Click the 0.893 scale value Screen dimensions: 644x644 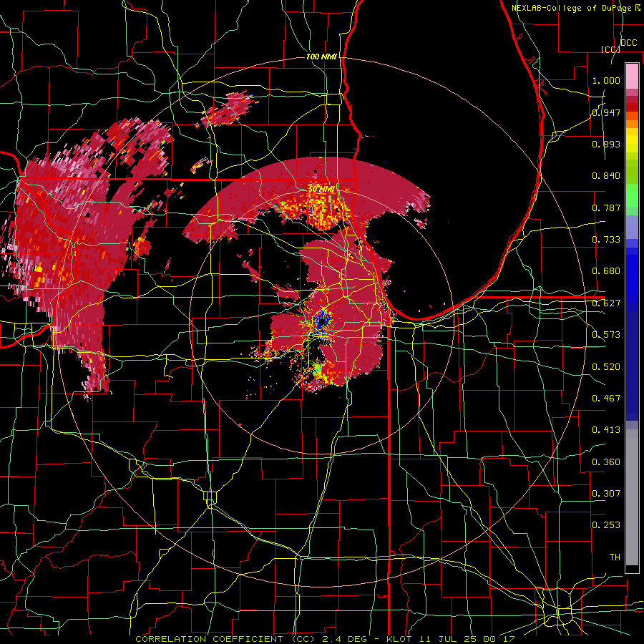606,144
